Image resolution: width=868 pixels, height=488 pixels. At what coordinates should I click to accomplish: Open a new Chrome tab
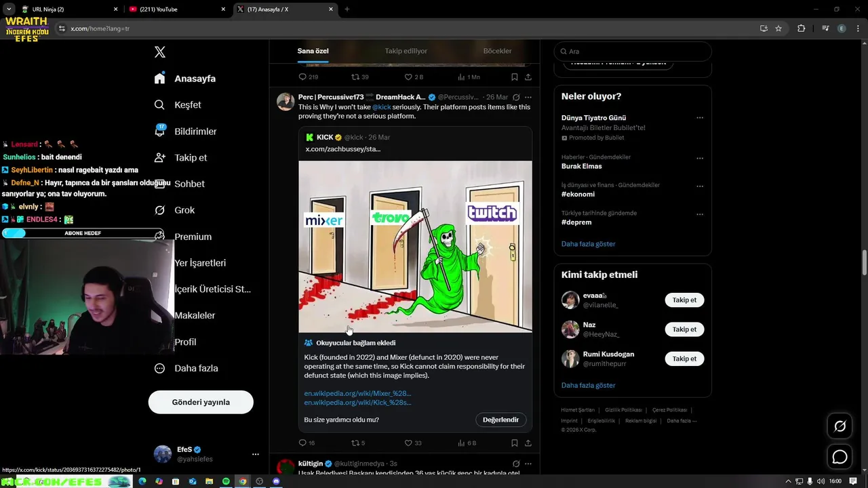[347, 9]
